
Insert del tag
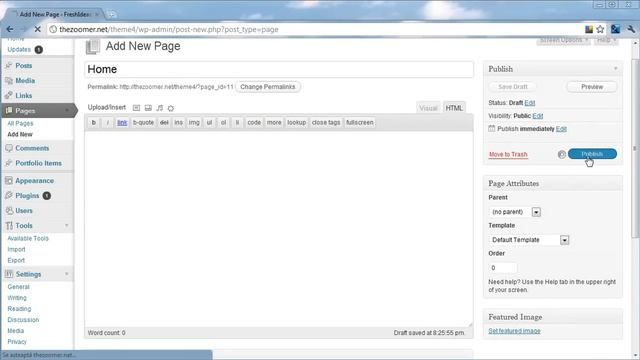click(164, 122)
